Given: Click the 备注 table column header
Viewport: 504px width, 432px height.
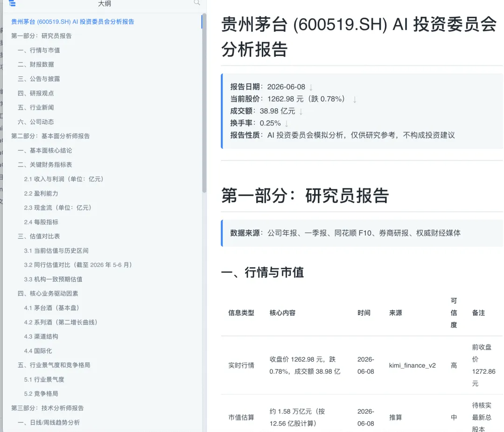Looking at the screenshot, I should 478,313.
